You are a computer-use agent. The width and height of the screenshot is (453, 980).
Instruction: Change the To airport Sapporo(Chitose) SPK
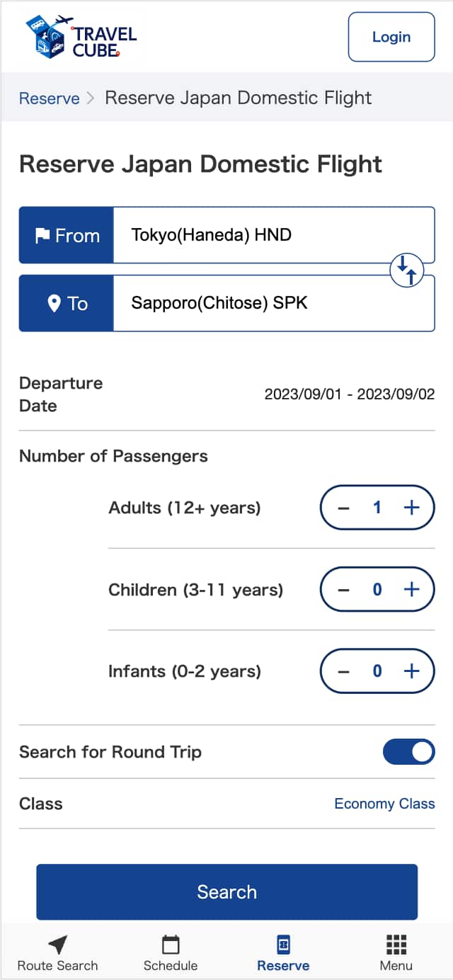273,304
